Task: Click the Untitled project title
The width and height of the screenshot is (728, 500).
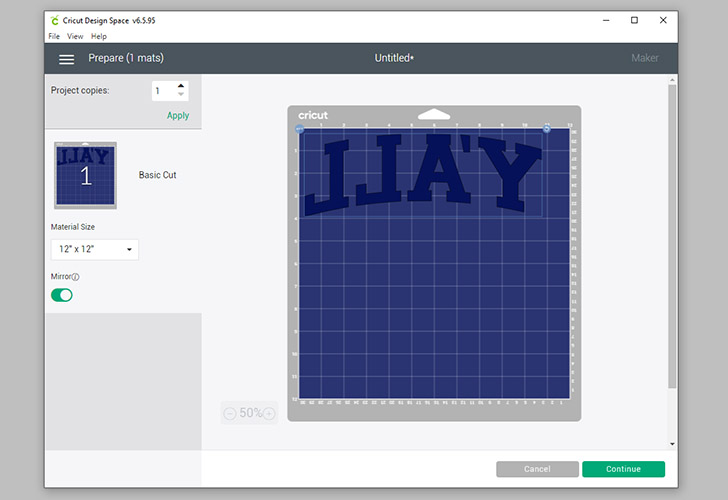Action: (x=394, y=58)
